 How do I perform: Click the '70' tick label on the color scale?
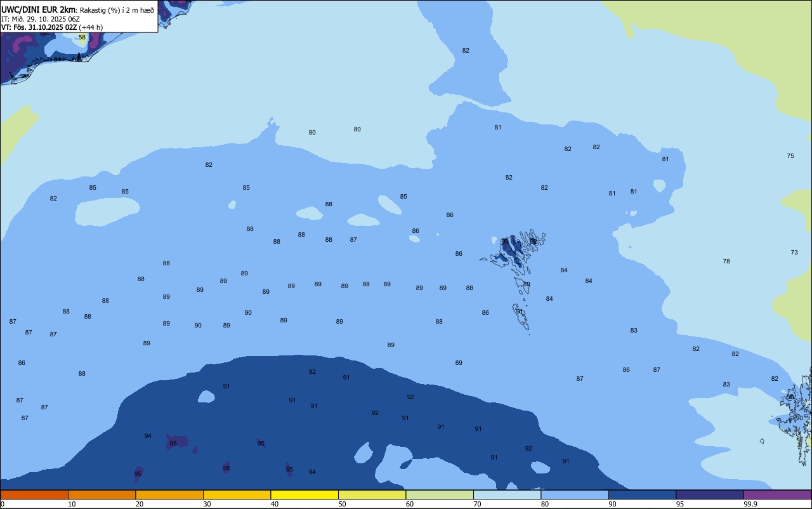pos(478,504)
